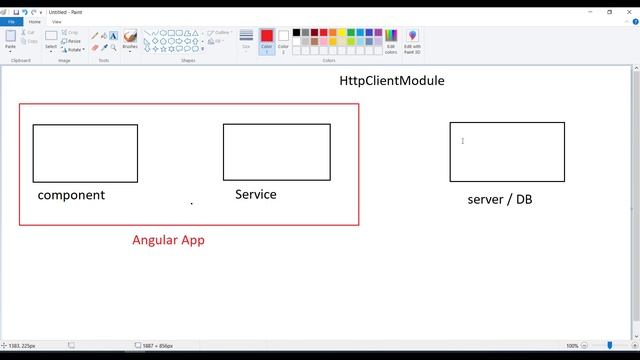Image resolution: width=640 pixels, height=360 pixels.
Task: Open the Rotate dropdown
Action: [73, 50]
